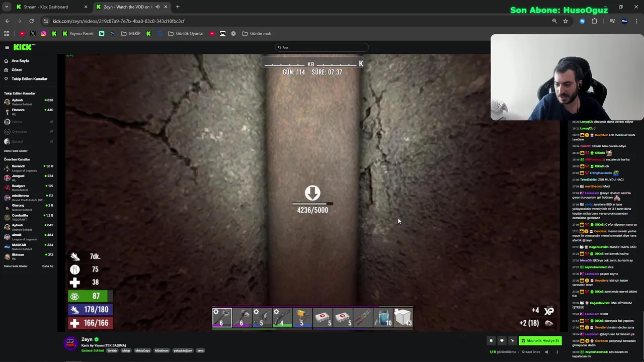Image resolution: width=644 pixels, height=362 pixels.
Task: Open ilkinsan IRL channel
Action: pyautogui.click(x=29, y=256)
